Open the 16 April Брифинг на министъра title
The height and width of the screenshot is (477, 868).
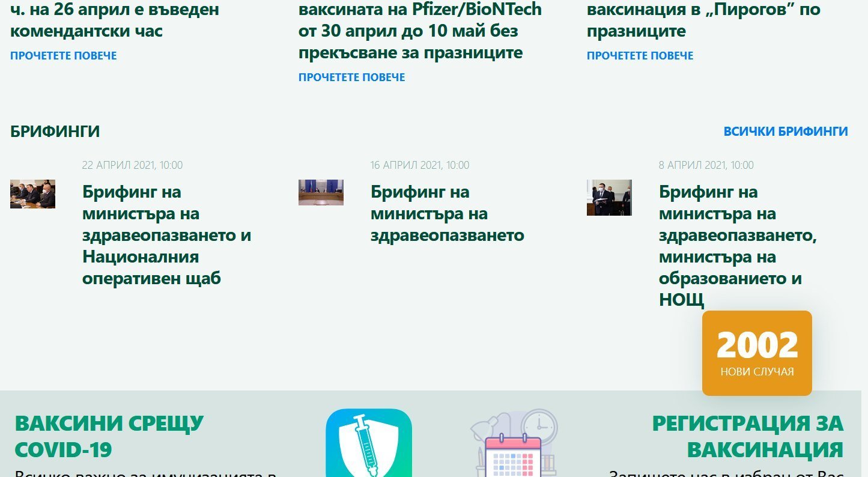click(447, 214)
